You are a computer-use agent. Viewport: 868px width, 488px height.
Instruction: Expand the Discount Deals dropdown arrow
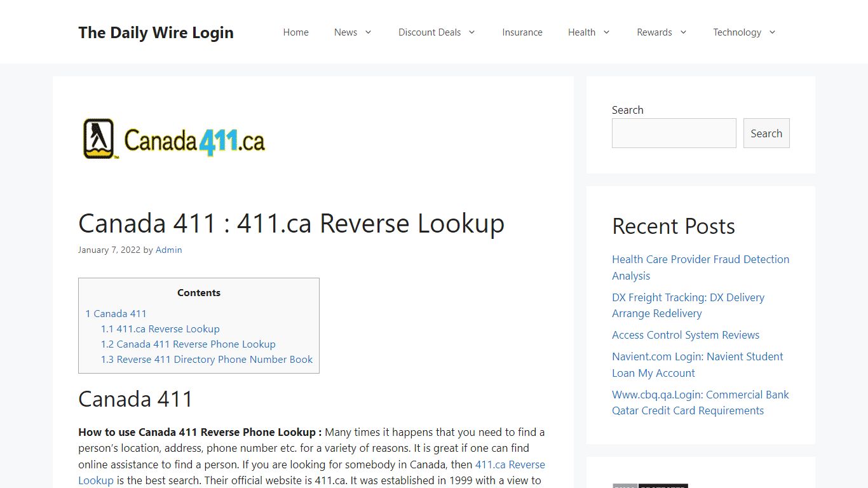coord(471,32)
